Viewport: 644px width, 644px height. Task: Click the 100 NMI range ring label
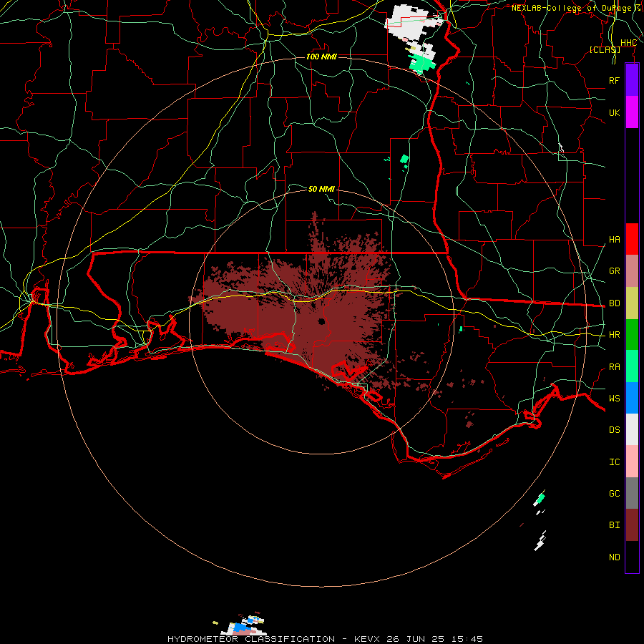coord(321,57)
